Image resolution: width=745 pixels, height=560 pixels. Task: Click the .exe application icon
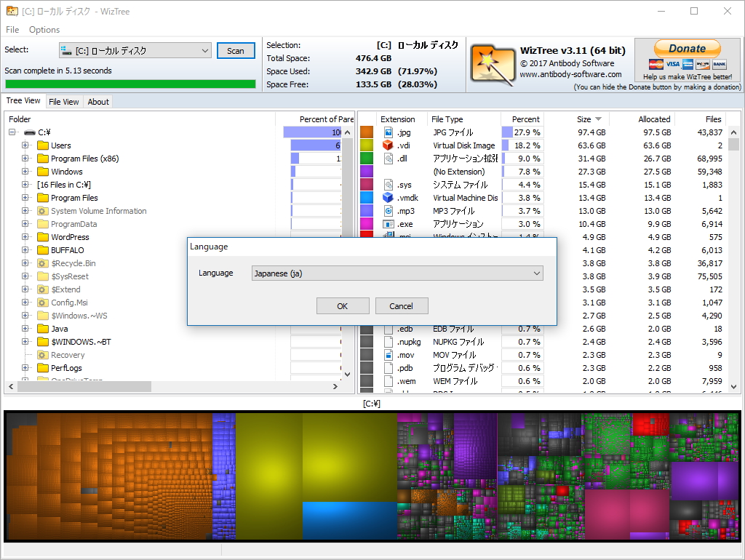click(x=389, y=224)
